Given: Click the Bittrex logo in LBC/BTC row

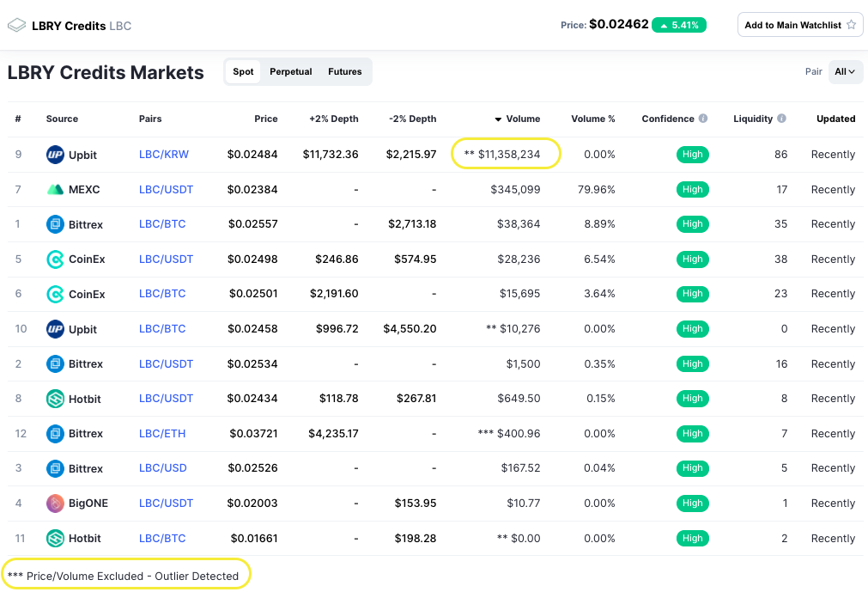Looking at the screenshot, I should click(55, 224).
